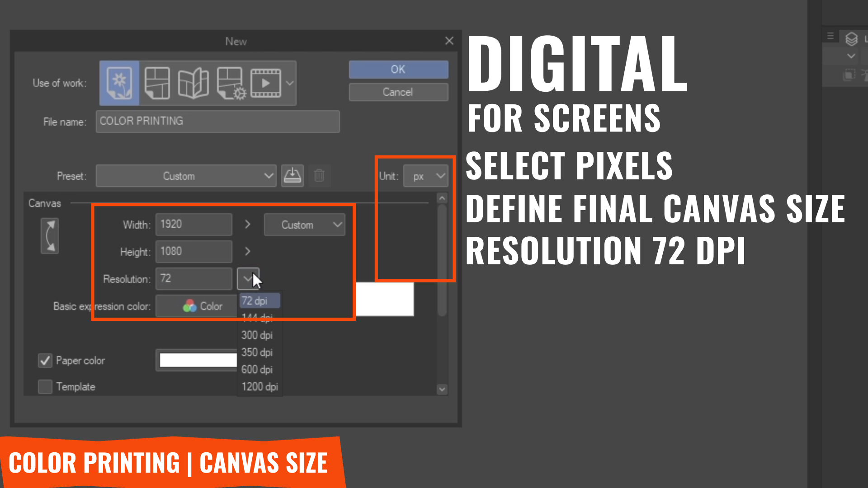Click the Cancel button to dismiss
The height and width of the screenshot is (488, 868).
click(x=398, y=92)
